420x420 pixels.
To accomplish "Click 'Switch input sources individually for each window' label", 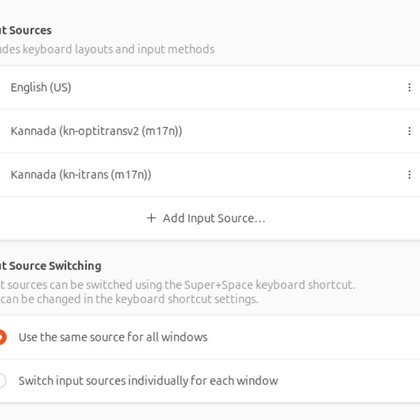I will tap(148, 381).
